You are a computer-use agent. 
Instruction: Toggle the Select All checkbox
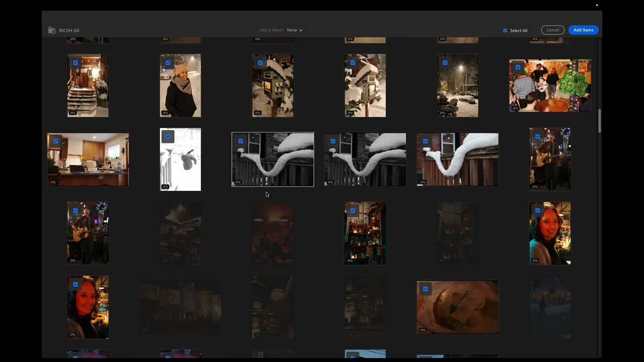pos(505,31)
